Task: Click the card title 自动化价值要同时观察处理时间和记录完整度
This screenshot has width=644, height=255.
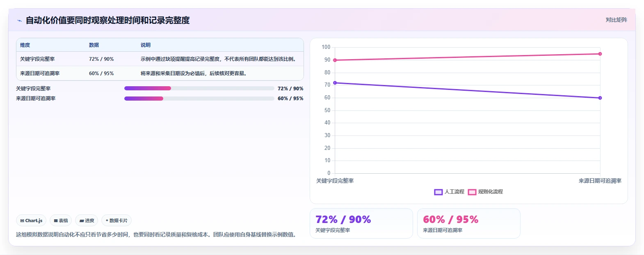Action: pyautogui.click(x=107, y=21)
